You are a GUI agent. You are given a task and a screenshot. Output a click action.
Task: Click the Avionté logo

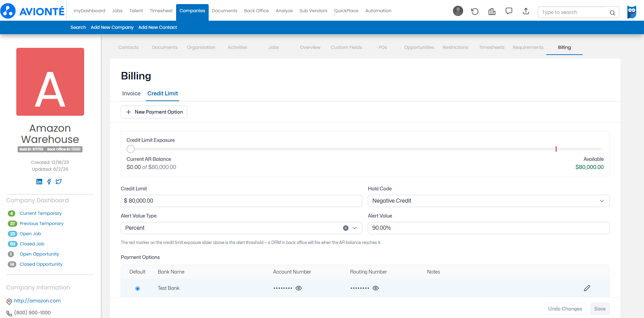[x=33, y=11]
